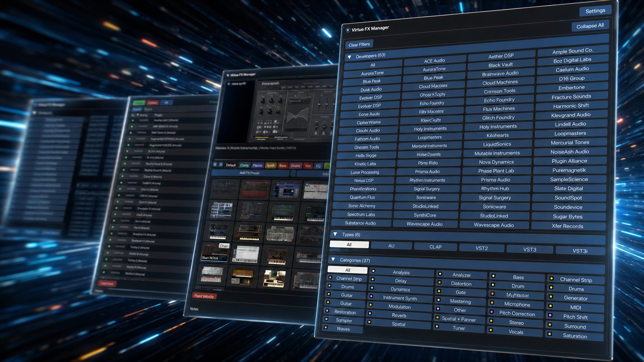Viewport: 644px width, 362px height.
Task: Collapse the Types (6) section
Action: click(x=335, y=234)
